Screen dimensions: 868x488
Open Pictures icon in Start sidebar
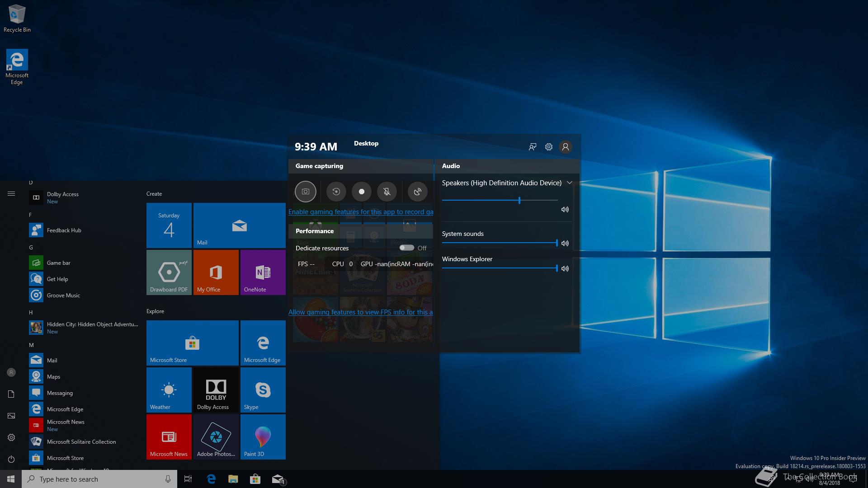(x=11, y=416)
